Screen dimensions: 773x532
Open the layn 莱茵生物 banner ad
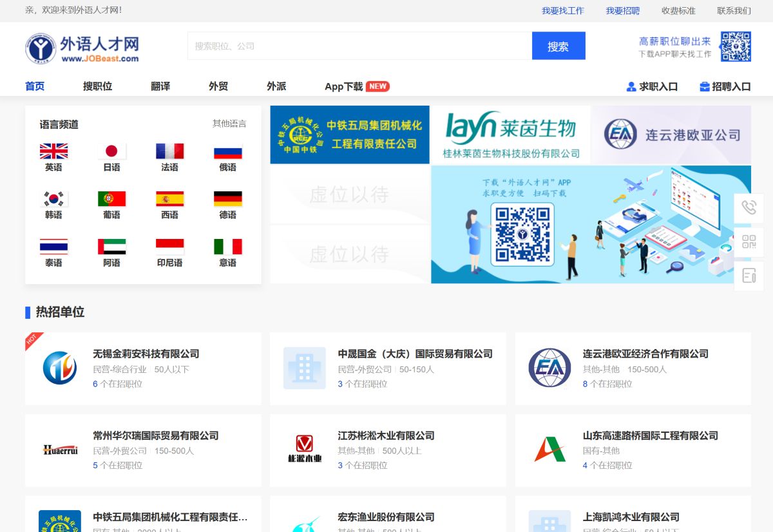click(510, 135)
